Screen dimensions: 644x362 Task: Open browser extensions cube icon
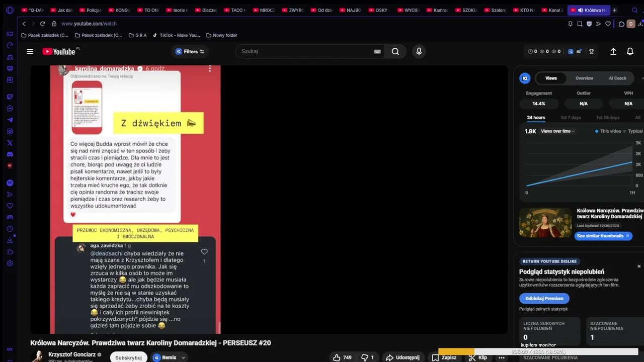tap(621, 24)
